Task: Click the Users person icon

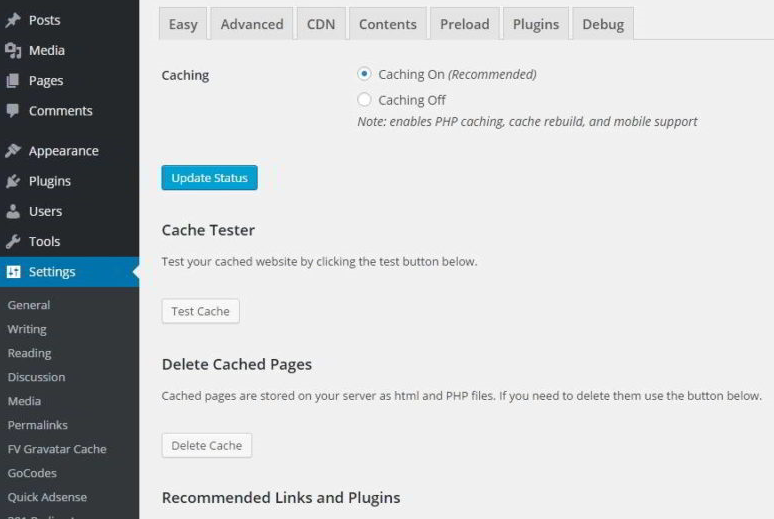Action: click(13, 211)
